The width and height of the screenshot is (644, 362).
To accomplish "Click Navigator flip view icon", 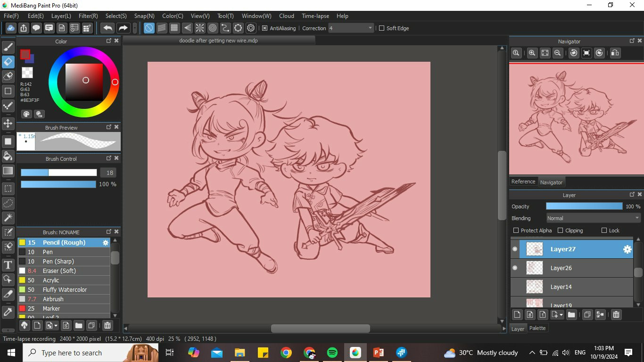I will [615, 53].
